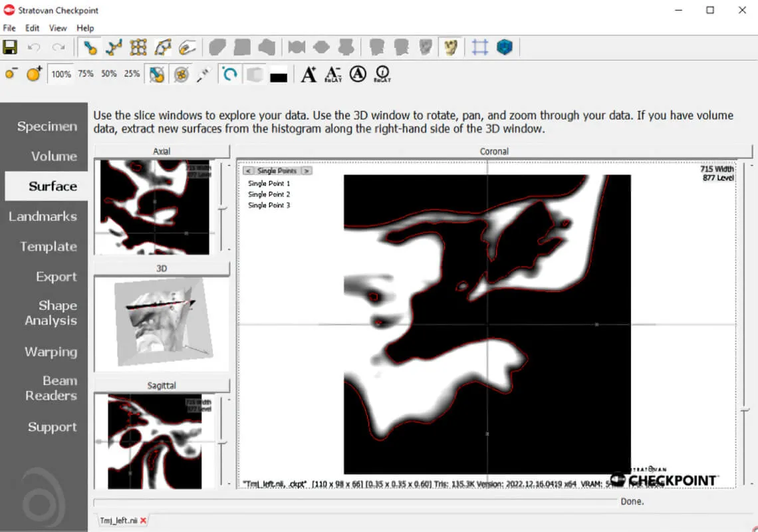Click previous arrow beside Single Points
Screen dimensions: 758x532
click(248, 171)
